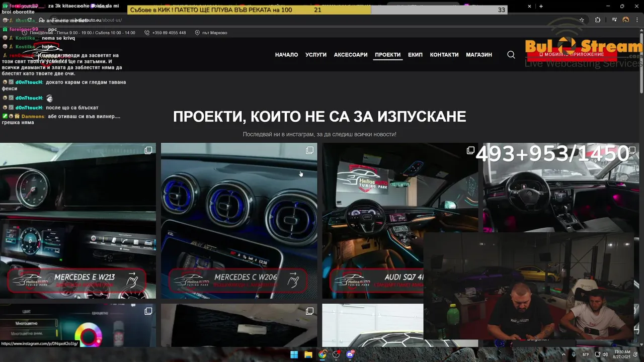Open the clock showing 12:30 AM
Viewport: 644px width, 362px height.
pyautogui.click(x=622, y=354)
